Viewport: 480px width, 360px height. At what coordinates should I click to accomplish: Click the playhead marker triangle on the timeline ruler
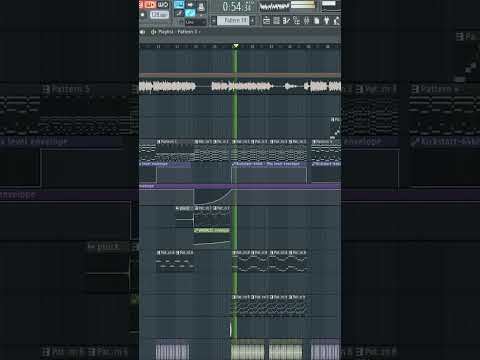click(236, 46)
